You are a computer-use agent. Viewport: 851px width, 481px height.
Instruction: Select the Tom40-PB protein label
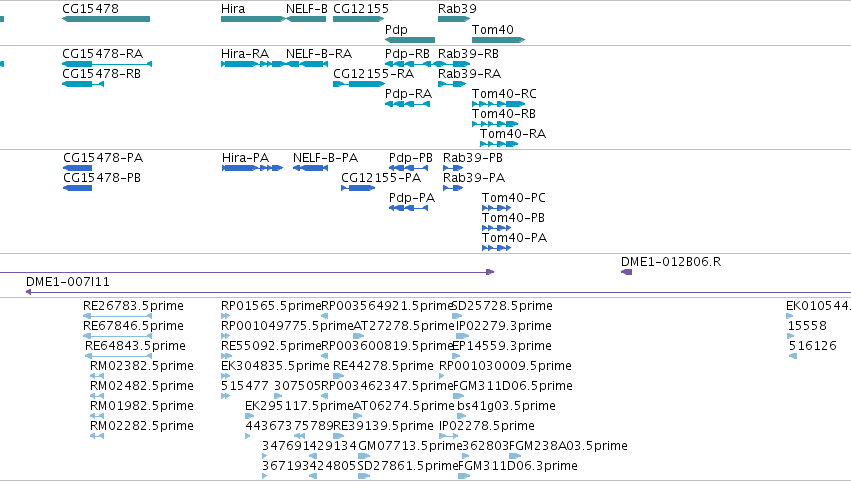513,218
